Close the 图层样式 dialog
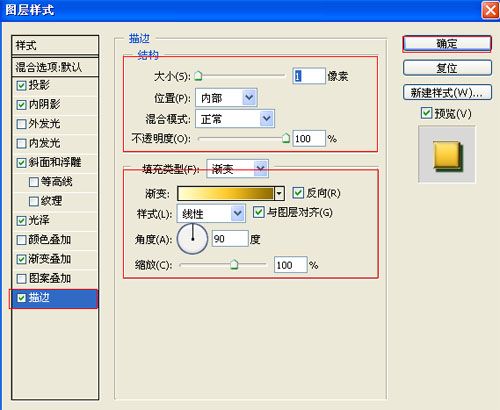This screenshot has width=500, height=410. (x=490, y=10)
